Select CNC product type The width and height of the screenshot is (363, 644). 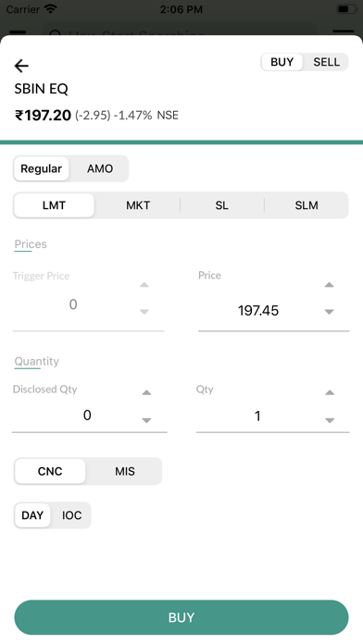click(50, 471)
